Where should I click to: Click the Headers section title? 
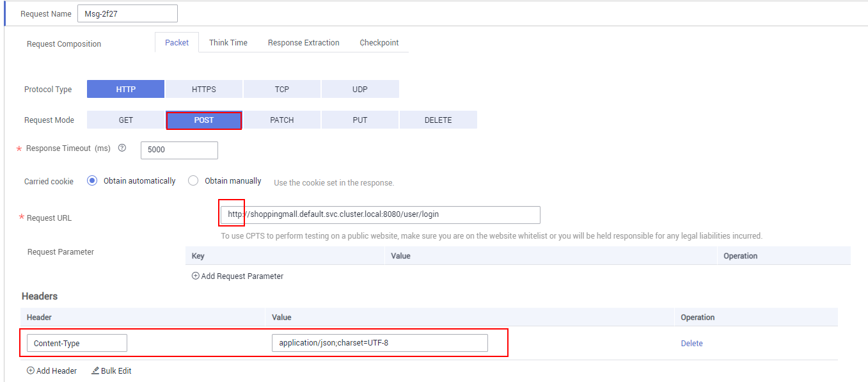(40, 296)
